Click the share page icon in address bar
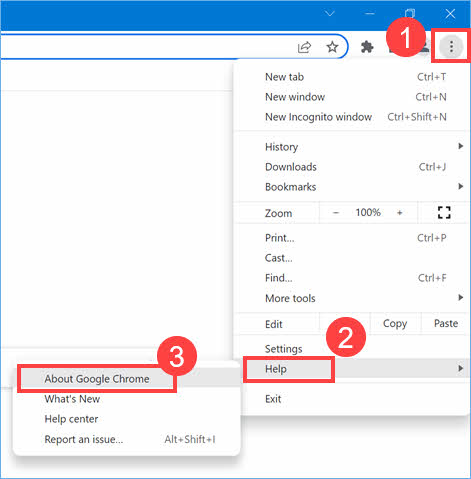The image size is (471, 479). coord(304,47)
